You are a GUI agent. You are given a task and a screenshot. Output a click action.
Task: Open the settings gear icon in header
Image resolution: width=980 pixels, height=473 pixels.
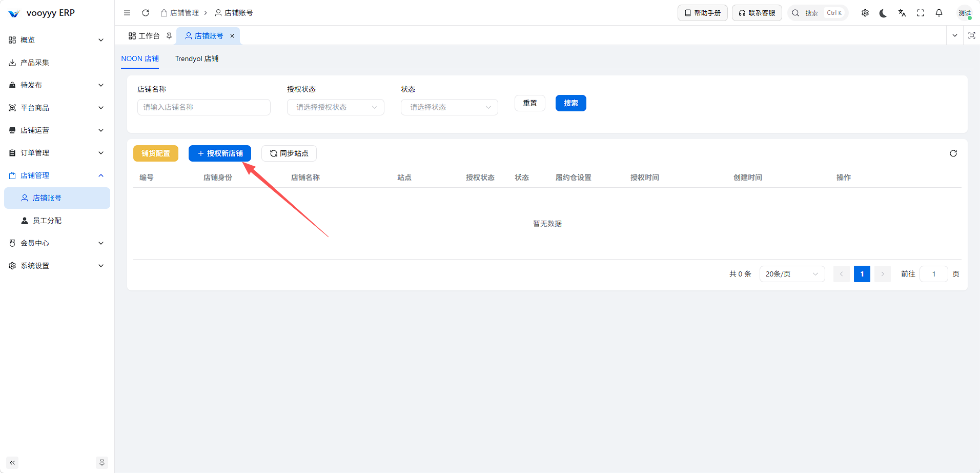865,13
